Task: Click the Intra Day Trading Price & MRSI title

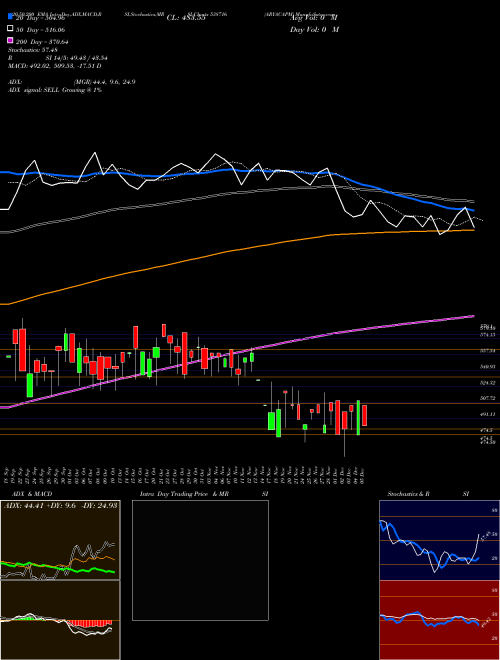Action: [x=204, y=494]
